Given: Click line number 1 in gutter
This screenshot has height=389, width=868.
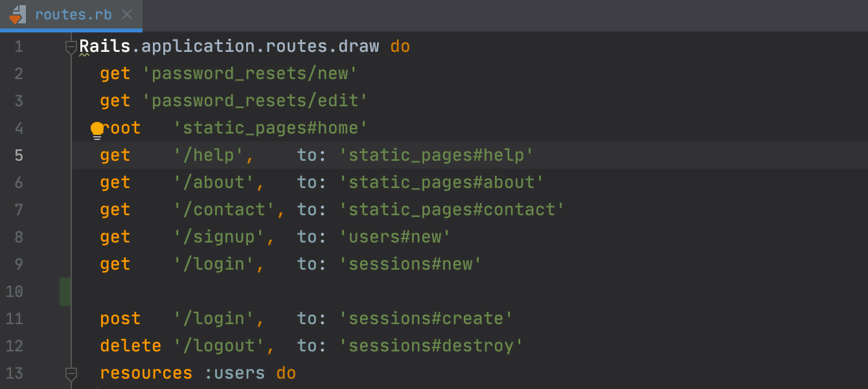Looking at the screenshot, I should pos(18,47).
